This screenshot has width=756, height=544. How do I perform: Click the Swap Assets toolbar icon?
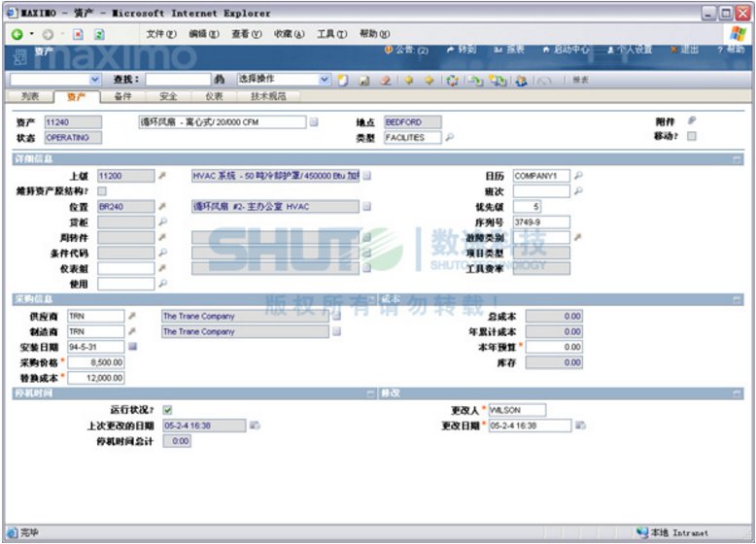point(498,81)
